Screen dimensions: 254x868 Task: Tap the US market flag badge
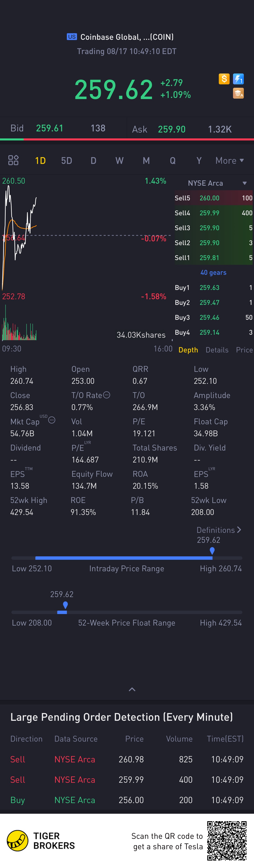coord(72,37)
